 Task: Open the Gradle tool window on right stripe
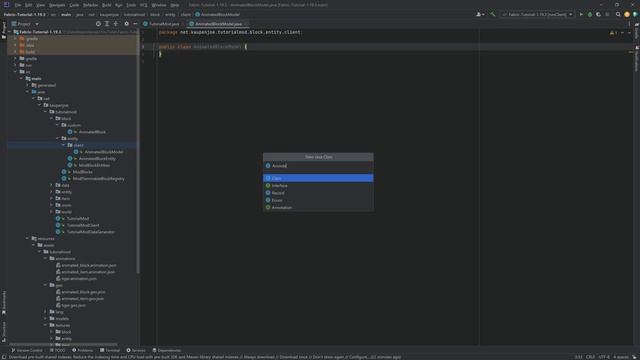[636, 32]
